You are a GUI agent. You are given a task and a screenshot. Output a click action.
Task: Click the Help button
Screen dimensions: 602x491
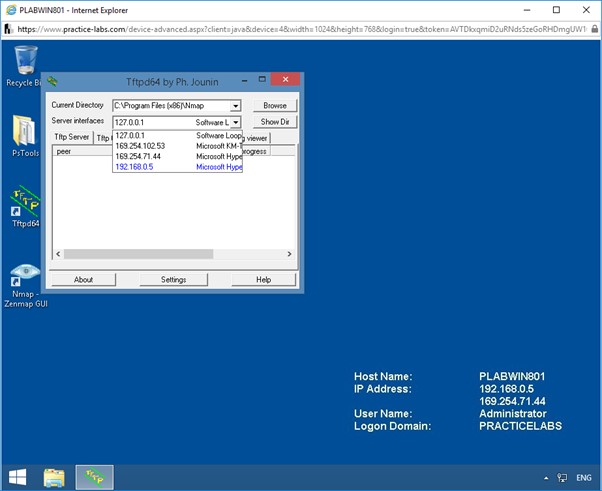pos(264,279)
